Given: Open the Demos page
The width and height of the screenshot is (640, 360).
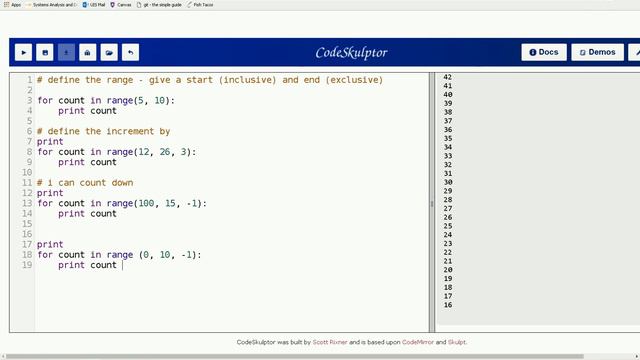Looking at the screenshot, I should click(598, 52).
